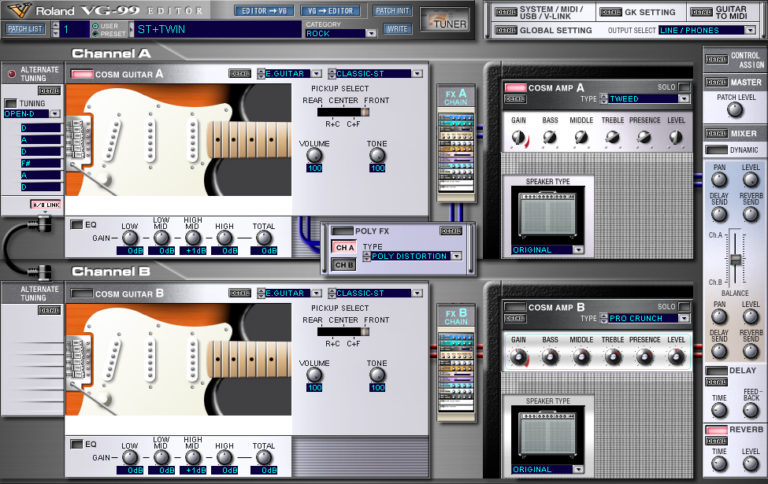Screen dimensions: 768x484
Task: Open Amp A speaker type ORIGINAL dropdown
Action: pyautogui.click(x=578, y=250)
